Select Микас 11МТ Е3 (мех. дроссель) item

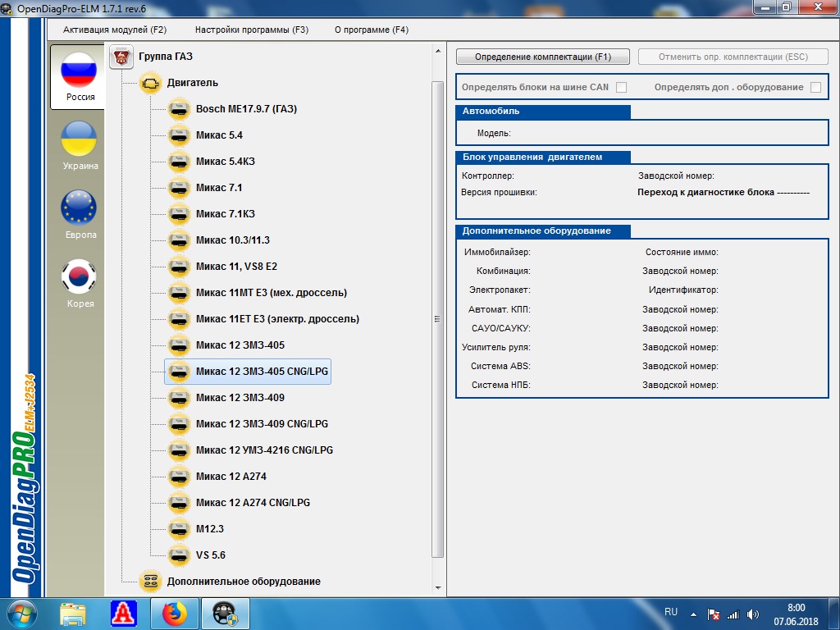(x=272, y=293)
